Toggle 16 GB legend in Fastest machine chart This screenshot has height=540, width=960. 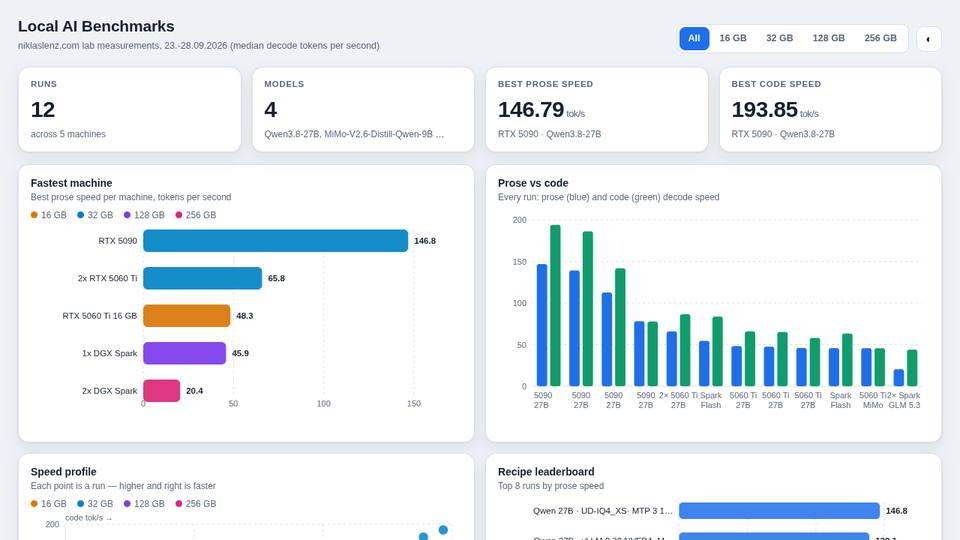click(x=48, y=215)
